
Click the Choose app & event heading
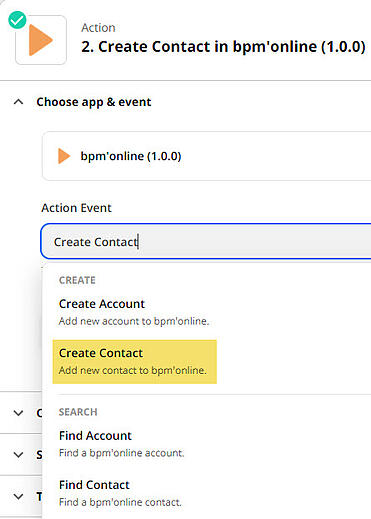(x=94, y=102)
